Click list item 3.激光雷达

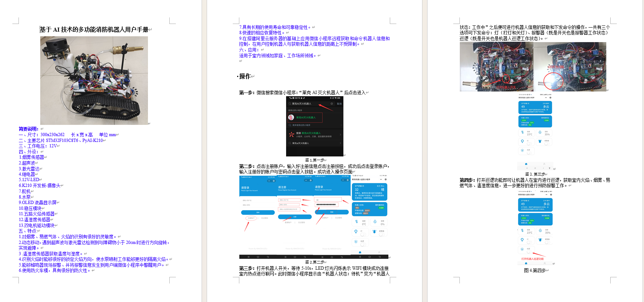[x=29, y=169]
